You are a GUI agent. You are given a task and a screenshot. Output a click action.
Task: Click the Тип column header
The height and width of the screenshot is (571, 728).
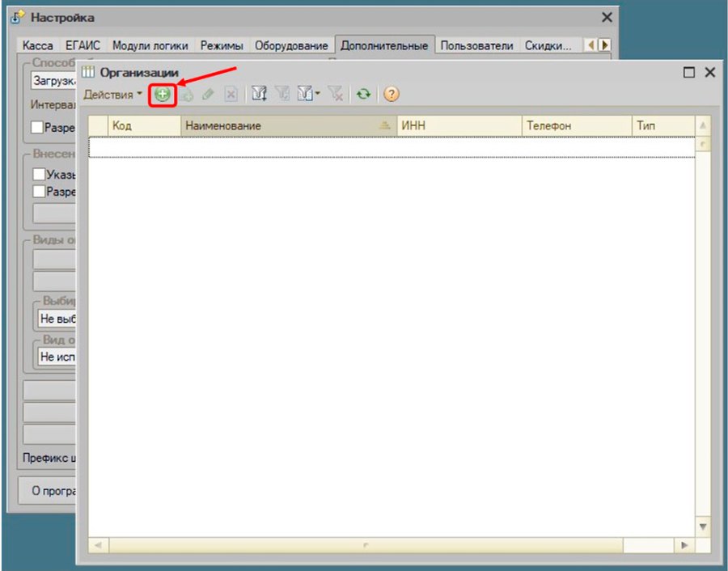(x=663, y=126)
